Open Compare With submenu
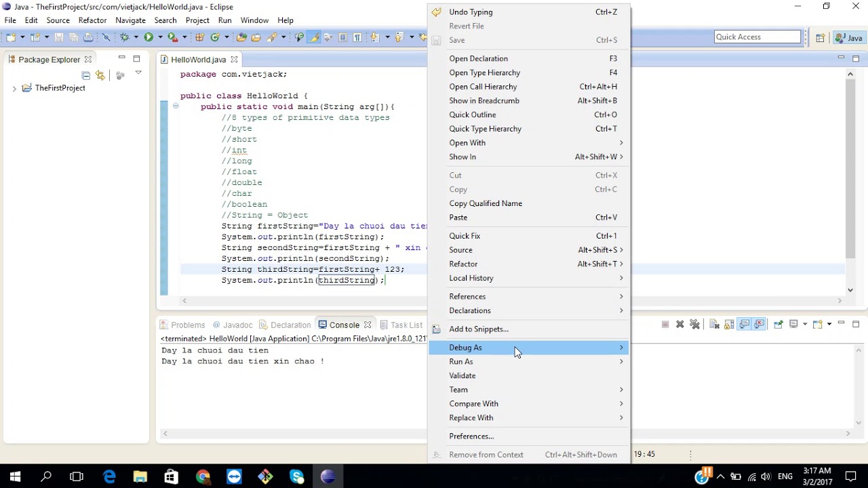Viewport: 868px width, 488px height. (529, 404)
